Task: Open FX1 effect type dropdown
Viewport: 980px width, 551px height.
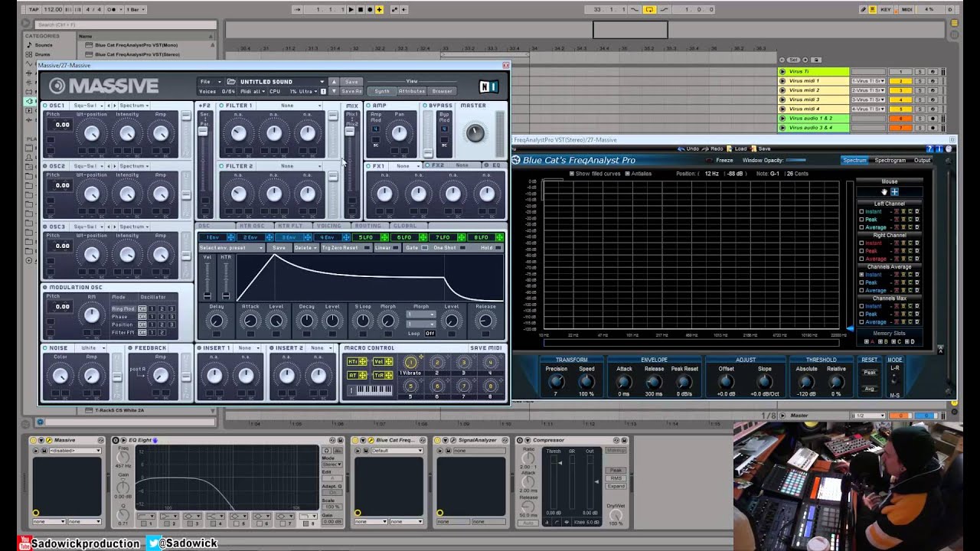Action: (404, 166)
